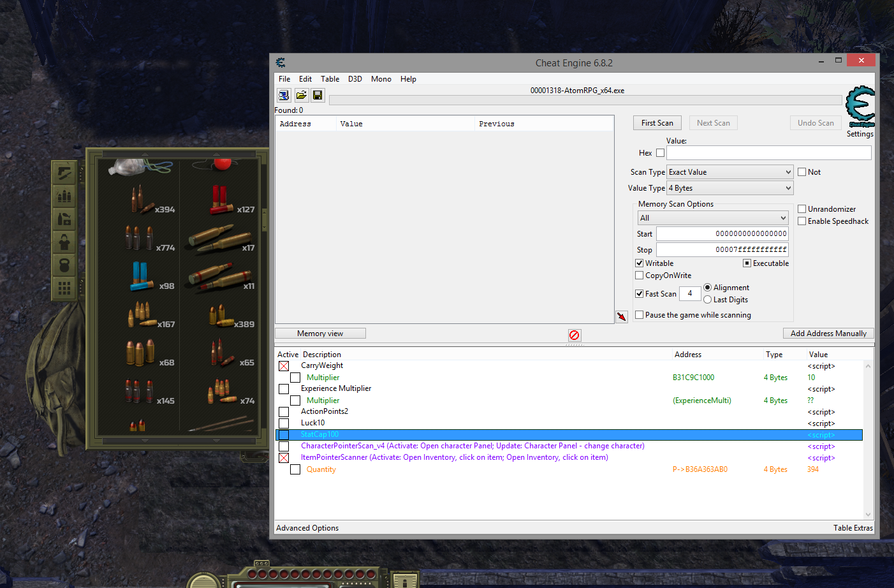Select the grid all-items tab in inventory

click(x=64, y=288)
